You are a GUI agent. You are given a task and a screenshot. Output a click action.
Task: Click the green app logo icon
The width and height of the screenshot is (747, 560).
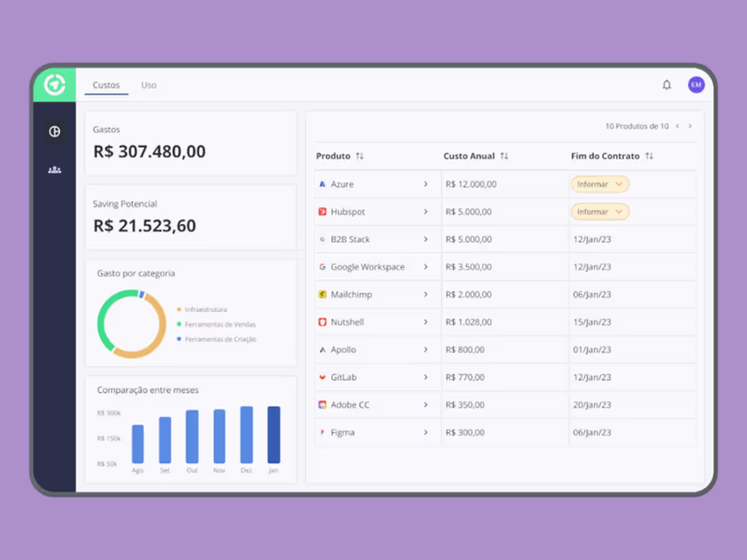click(55, 85)
